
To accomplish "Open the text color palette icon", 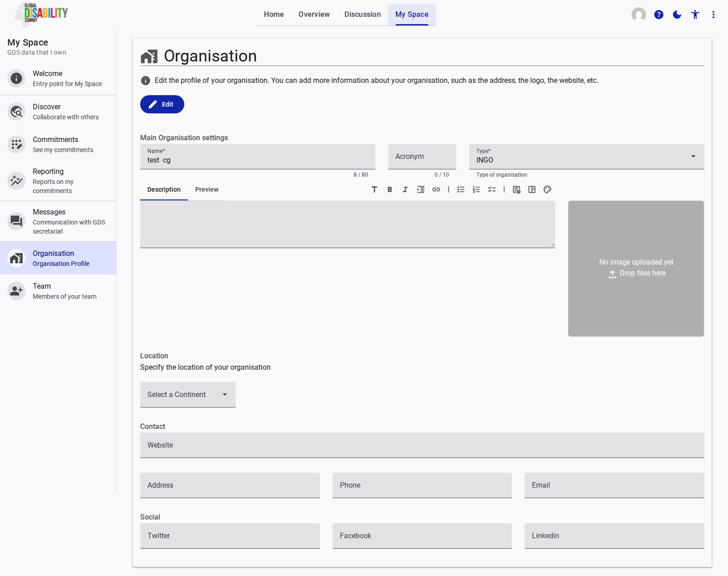I will click(547, 189).
